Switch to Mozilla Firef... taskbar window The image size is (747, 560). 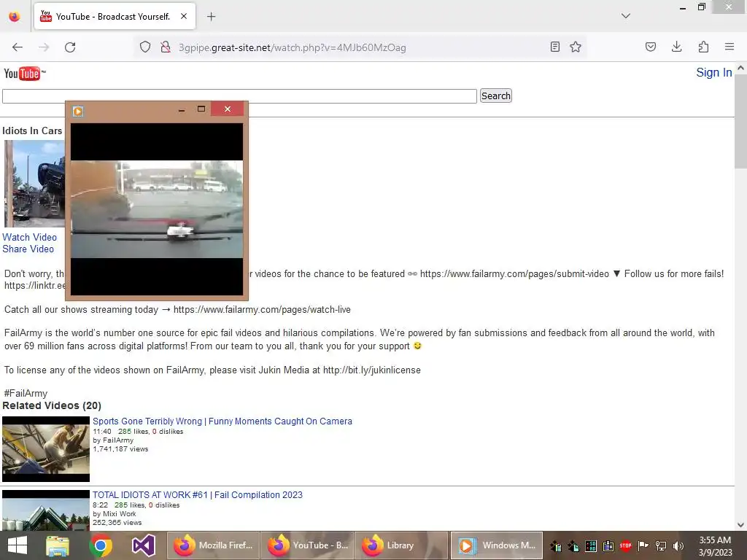[x=213, y=545]
